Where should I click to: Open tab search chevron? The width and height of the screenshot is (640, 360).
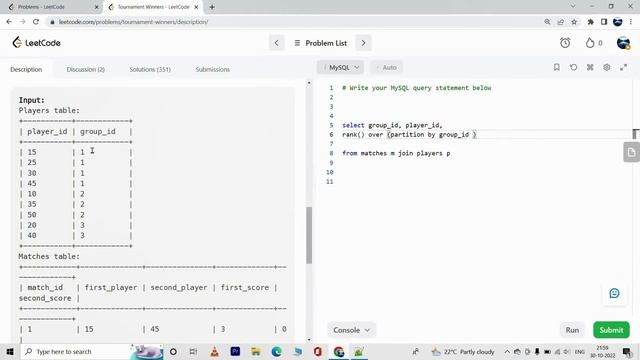tap(573, 7)
